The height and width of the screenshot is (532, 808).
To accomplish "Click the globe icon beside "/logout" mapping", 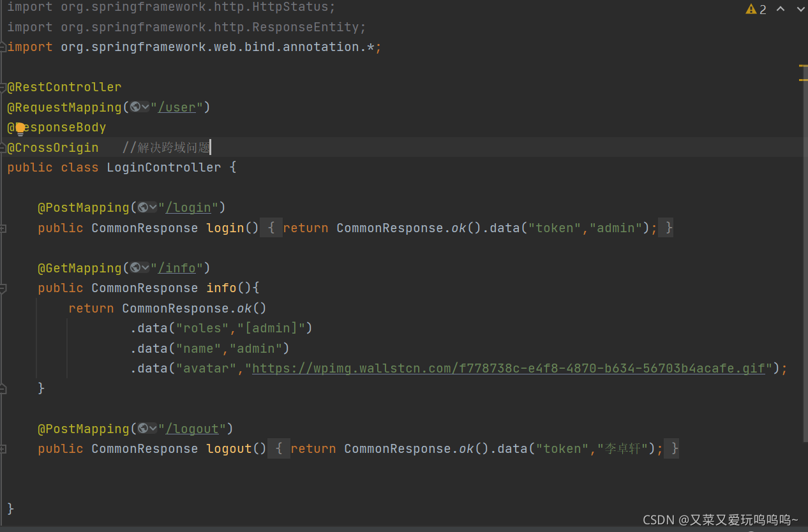I will (x=143, y=429).
